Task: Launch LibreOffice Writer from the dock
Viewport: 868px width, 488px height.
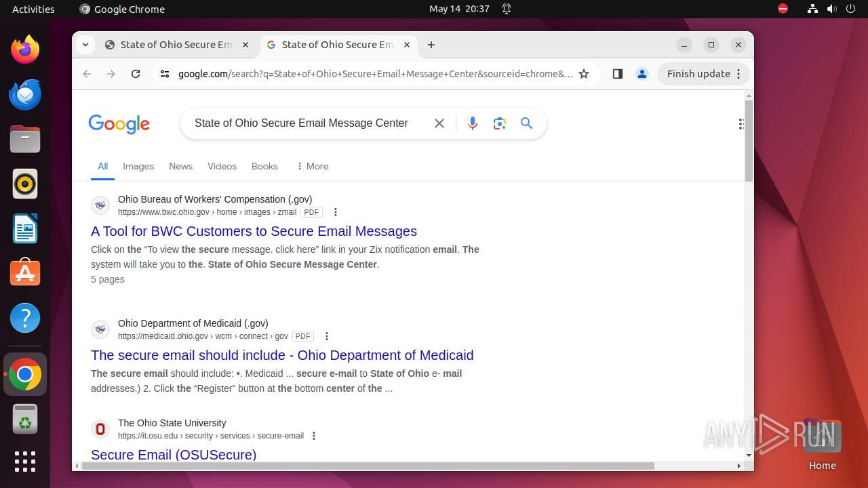Action: point(25,228)
